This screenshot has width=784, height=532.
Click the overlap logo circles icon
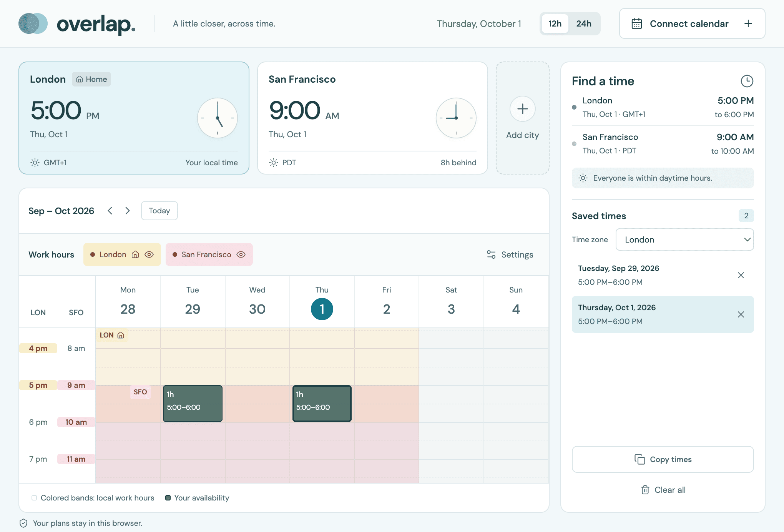tap(33, 23)
